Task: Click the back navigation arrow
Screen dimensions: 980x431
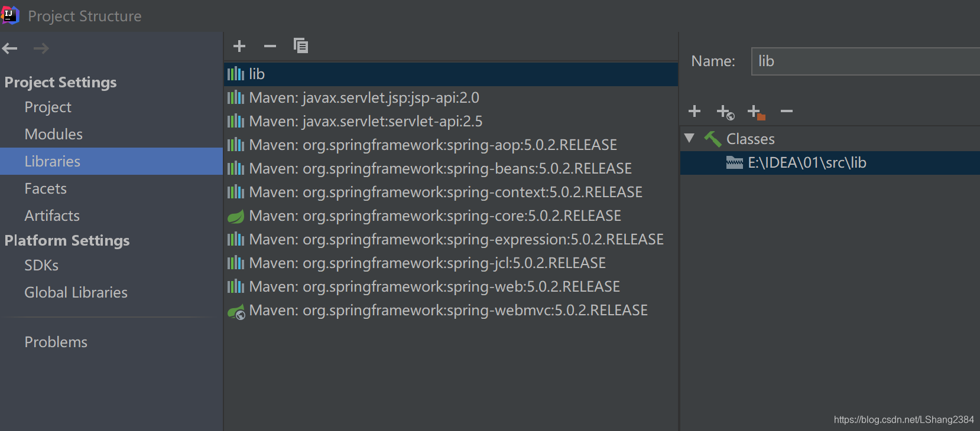Action: pyautogui.click(x=9, y=48)
